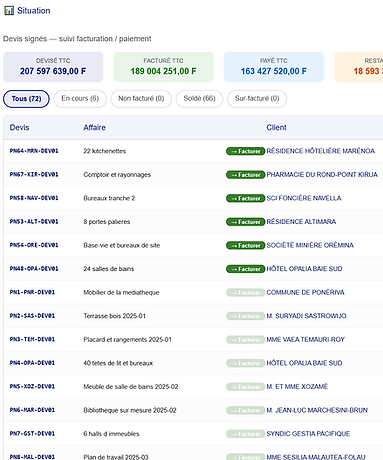The width and height of the screenshot is (383, 460).
Task: Click the faded Facturer button for Commune de Ponériva
Action: (245, 293)
